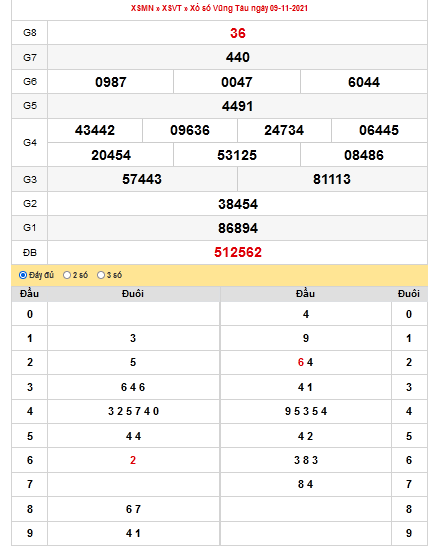Click the G5 number 4491
431x551 pixels.
pyautogui.click(x=237, y=106)
